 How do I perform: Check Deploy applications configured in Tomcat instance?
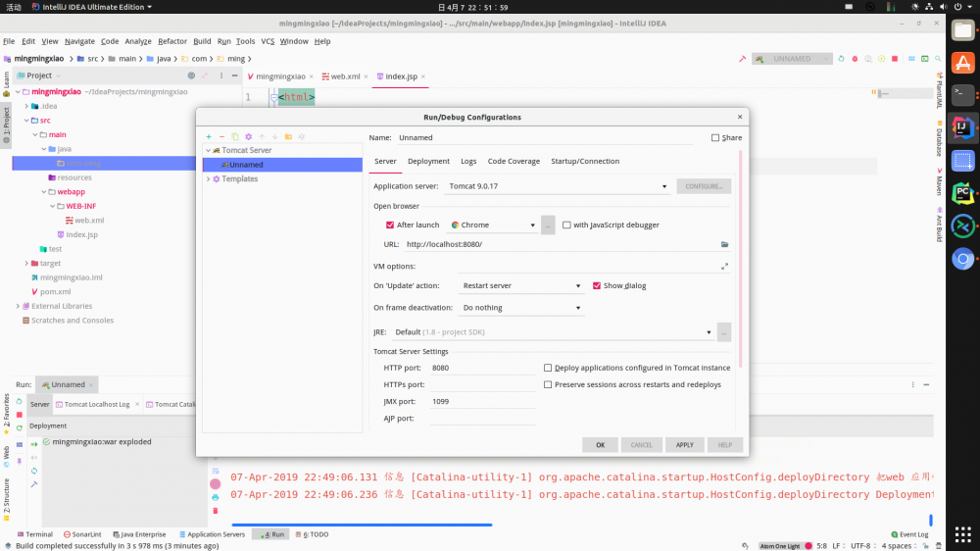548,368
